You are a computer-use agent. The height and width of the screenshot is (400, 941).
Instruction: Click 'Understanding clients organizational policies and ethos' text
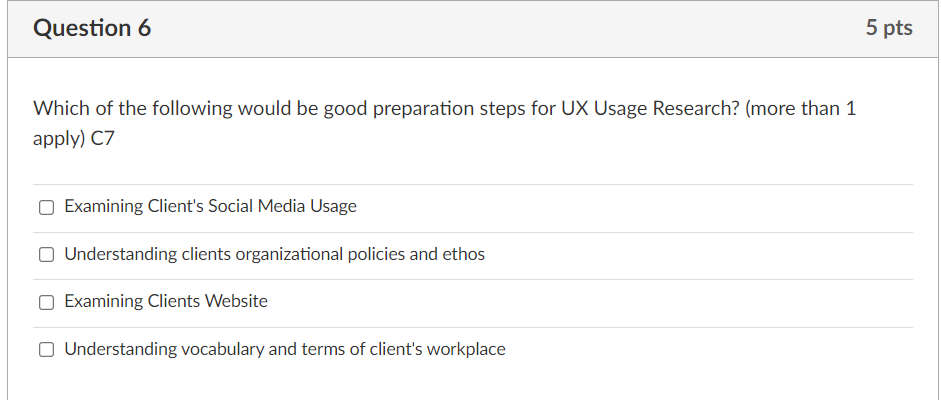pos(274,255)
